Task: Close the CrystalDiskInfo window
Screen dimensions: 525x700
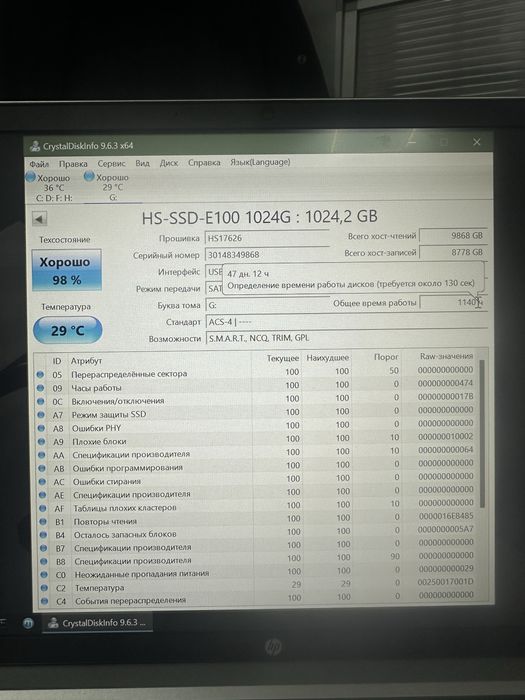Action: [477, 142]
